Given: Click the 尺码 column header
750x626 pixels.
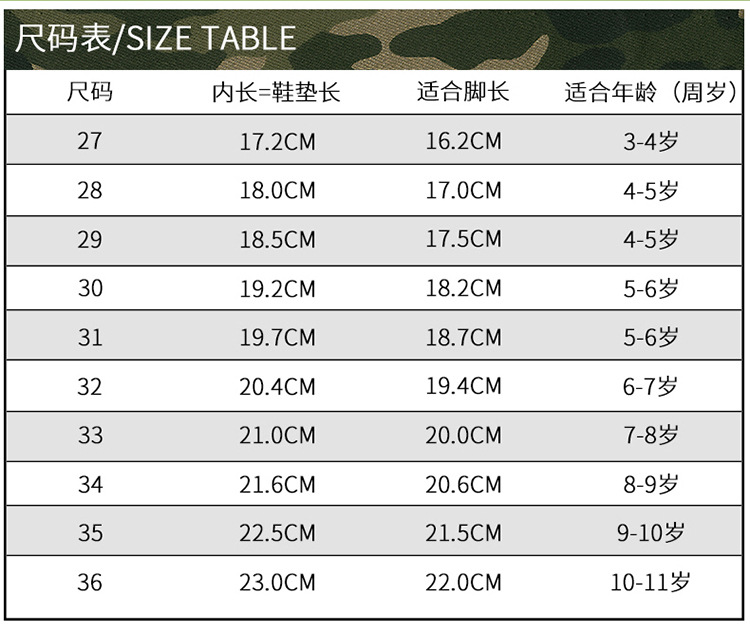Looking at the screenshot, I should pos(90,93).
